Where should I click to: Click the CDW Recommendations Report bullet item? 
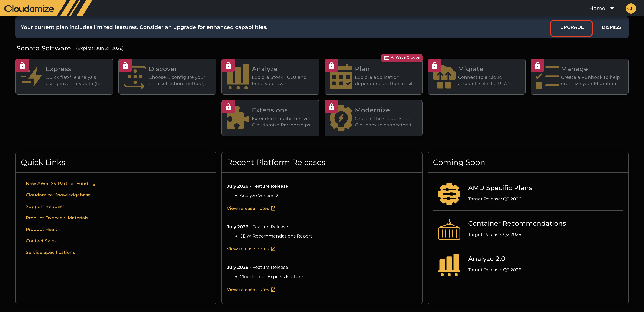tap(276, 236)
